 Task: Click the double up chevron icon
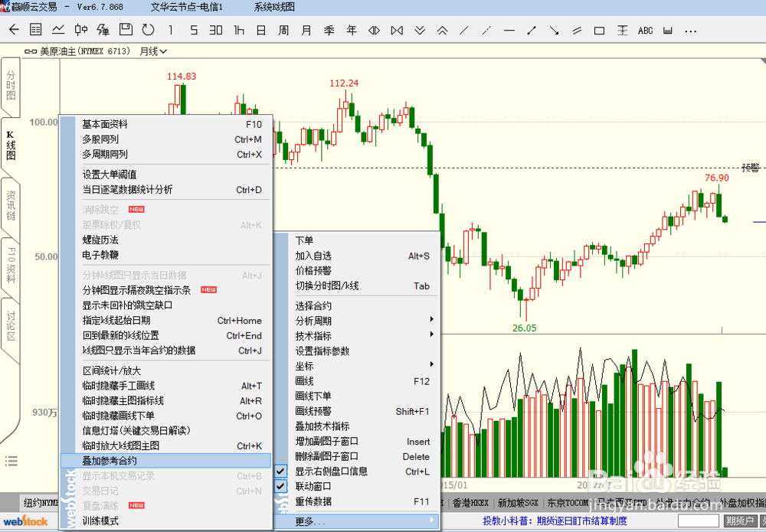coord(442,31)
